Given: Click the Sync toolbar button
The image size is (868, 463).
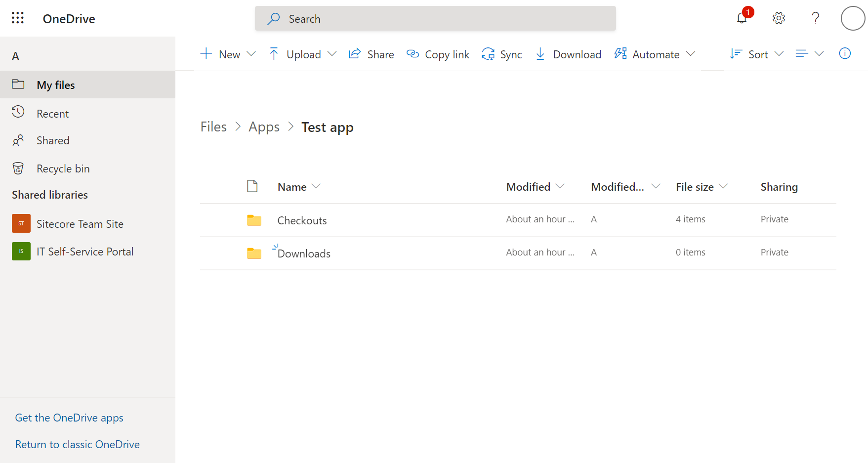Looking at the screenshot, I should [502, 54].
